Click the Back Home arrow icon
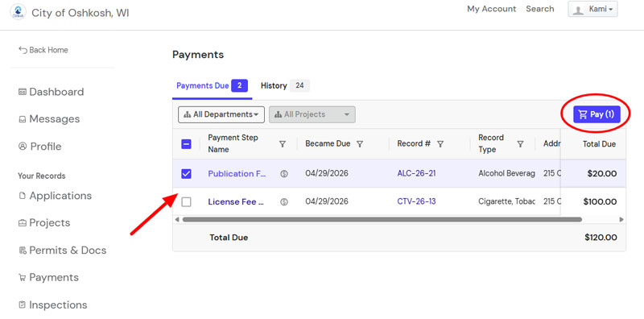 point(23,50)
